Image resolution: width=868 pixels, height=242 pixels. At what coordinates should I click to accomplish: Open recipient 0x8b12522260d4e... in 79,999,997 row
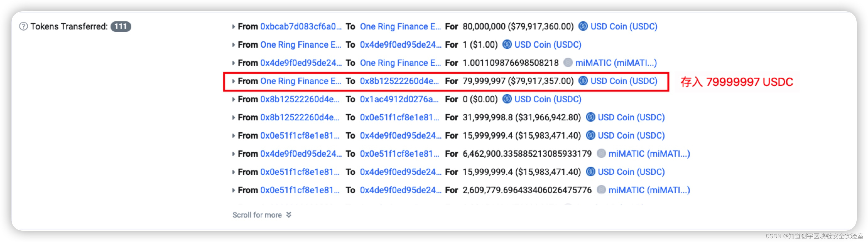pyautogui.click(x=399, y=81)
